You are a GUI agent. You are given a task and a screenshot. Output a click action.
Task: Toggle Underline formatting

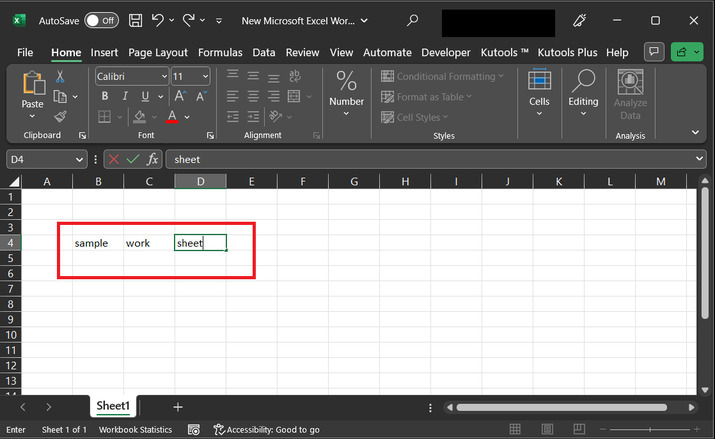[145, 96]
